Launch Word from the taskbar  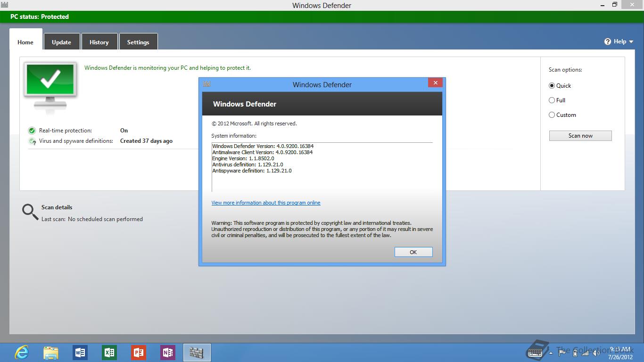pyautogui.click(x=80, y=352)
